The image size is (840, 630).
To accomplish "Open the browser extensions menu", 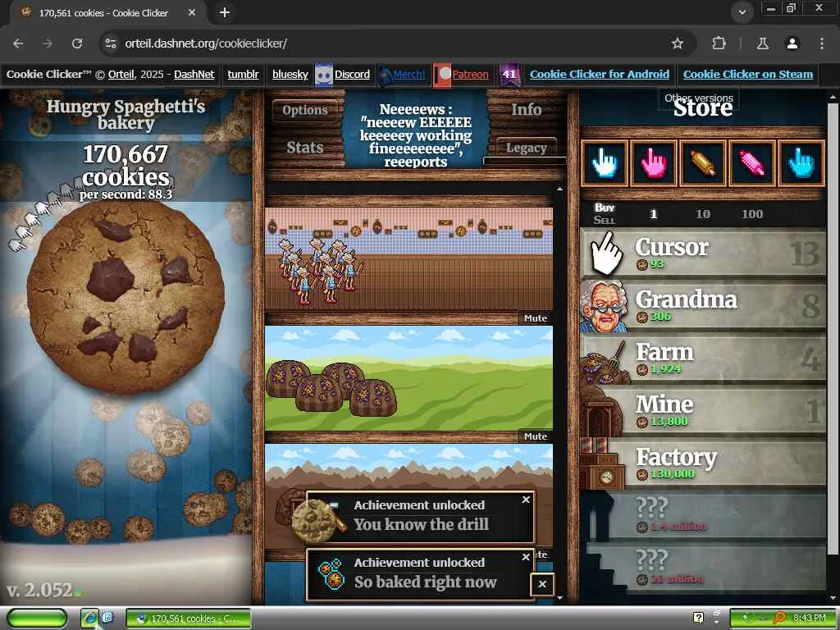I will pos(719,43).
